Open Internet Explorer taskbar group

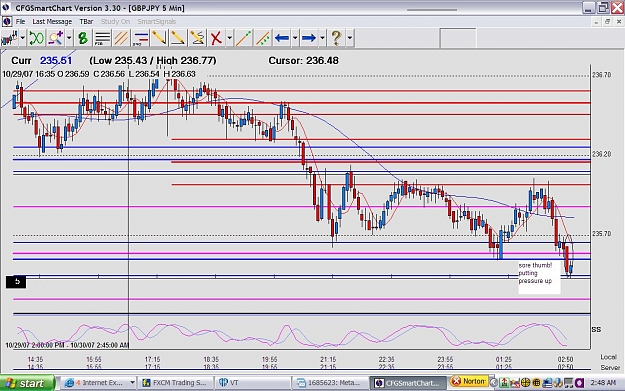coord(100,383)
